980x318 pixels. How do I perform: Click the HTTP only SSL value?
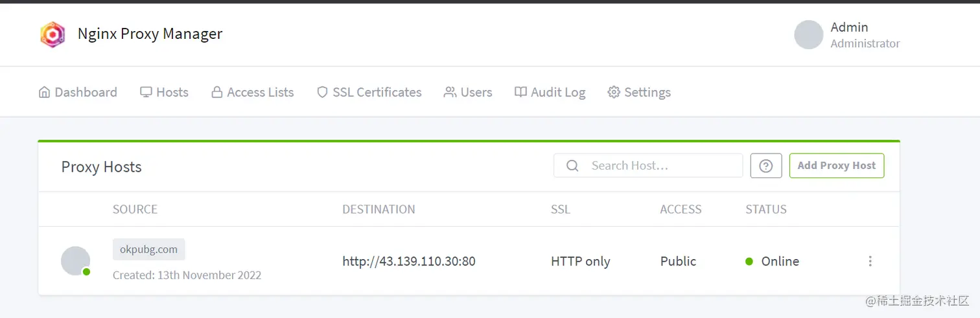[581, 262]
